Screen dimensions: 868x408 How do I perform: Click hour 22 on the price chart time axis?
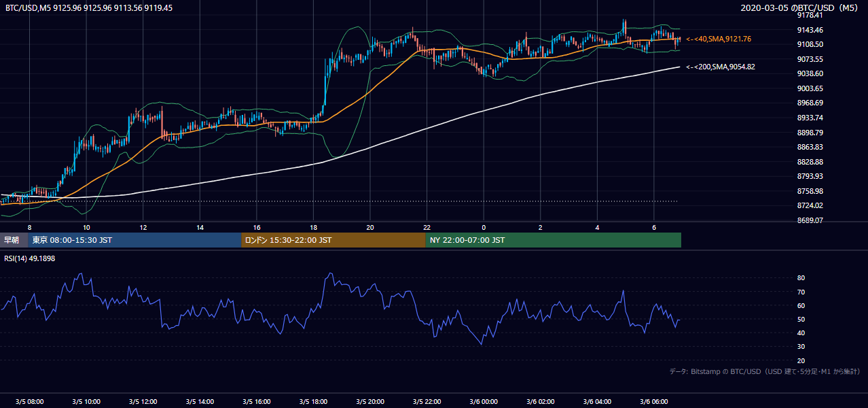pyautogui.click(x=427, y=227)
